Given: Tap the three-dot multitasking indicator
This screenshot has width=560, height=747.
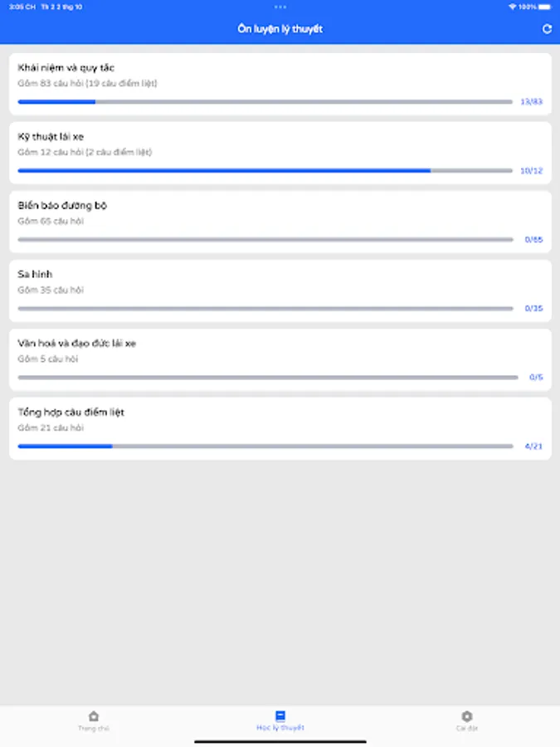Looking at the screenshot, I should 280,7.
